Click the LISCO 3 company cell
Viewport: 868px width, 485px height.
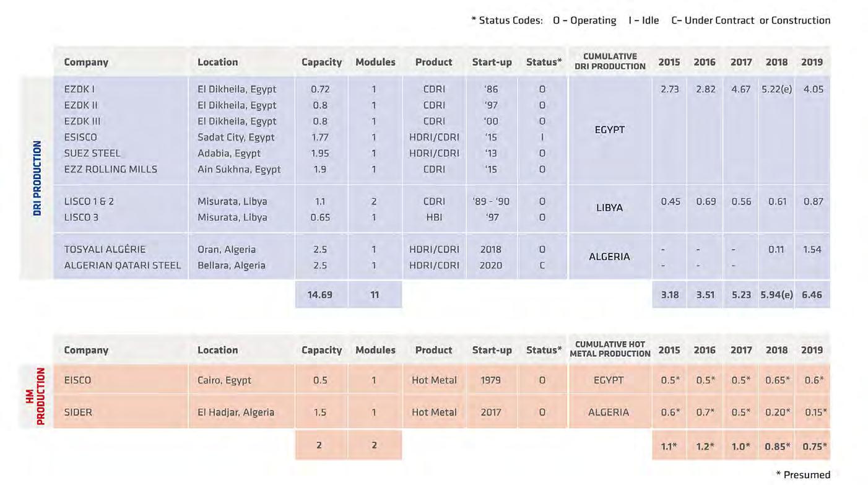(x=81, y=217)
